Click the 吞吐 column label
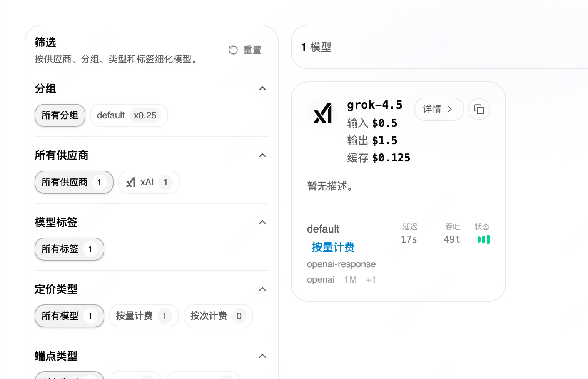 pos(453,227)
